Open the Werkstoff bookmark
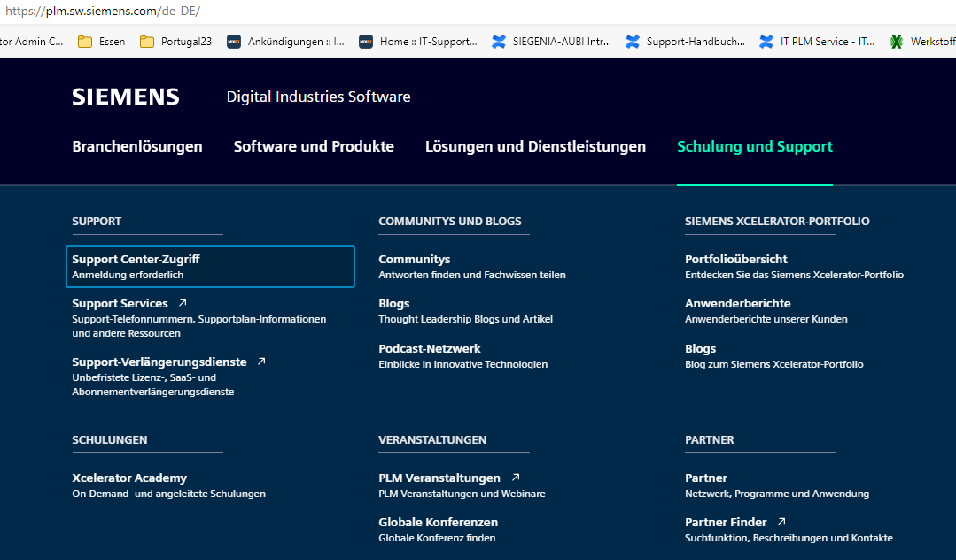This screenshot has height=560, width=956. 922,42
